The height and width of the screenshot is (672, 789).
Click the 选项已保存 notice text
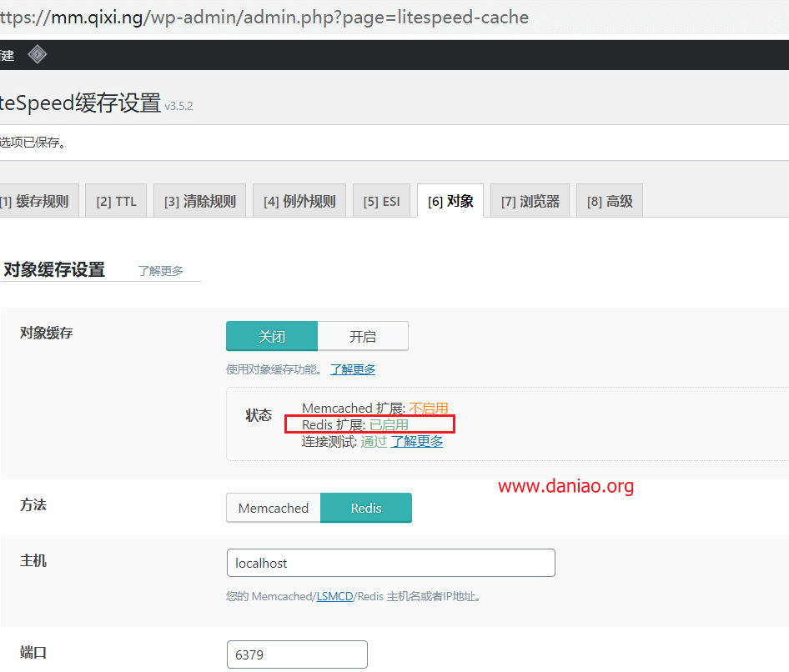click(x=33, y=143)
